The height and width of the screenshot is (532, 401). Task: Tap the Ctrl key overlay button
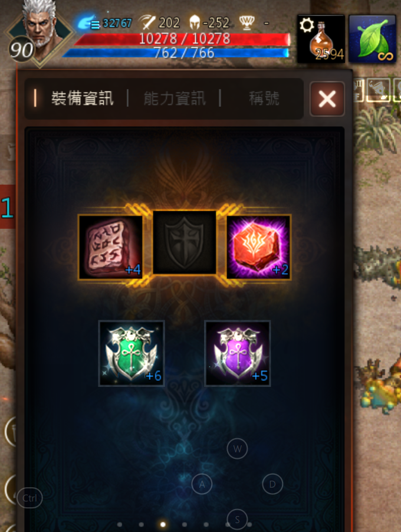(29, 498)
